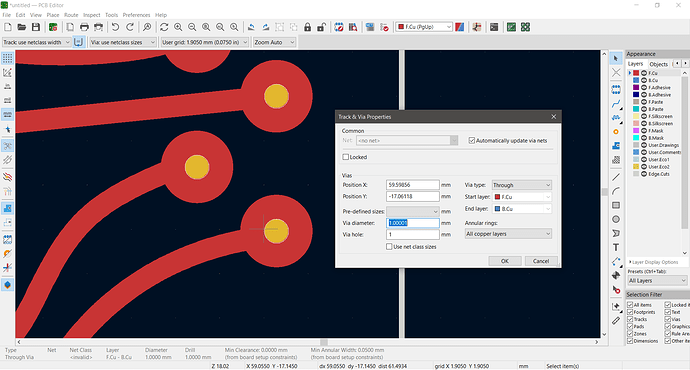Select the Draw Rectangle tool
Screen dimensions: 690x370
(616, 205)
